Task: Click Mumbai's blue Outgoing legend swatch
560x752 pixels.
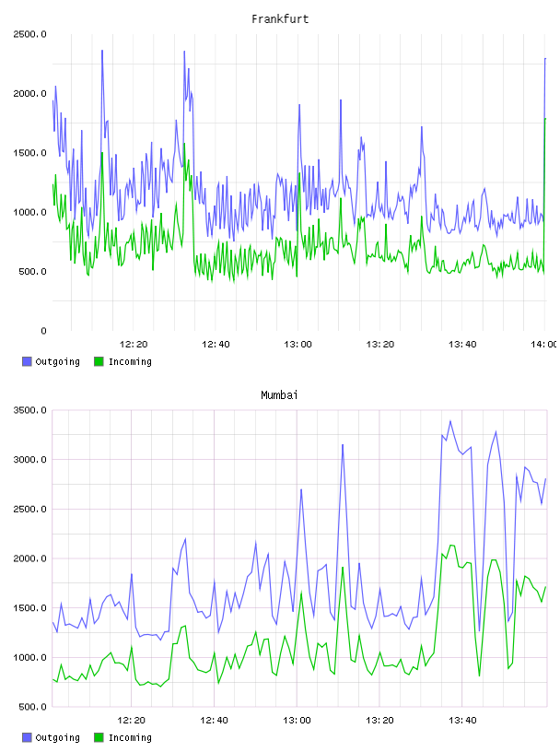Action: tap(27, 737)
